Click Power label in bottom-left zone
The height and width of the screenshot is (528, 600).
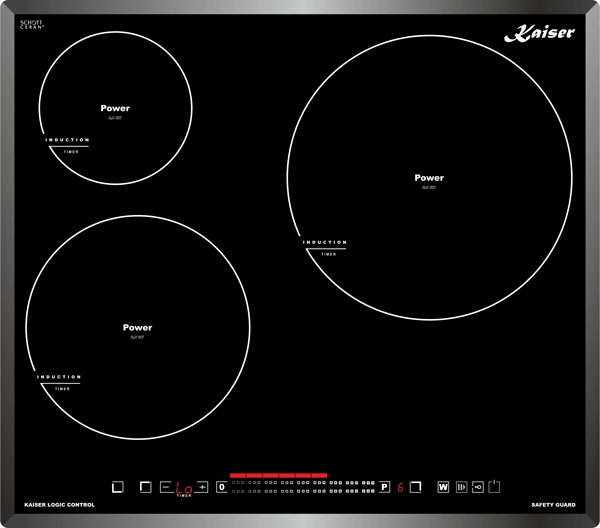pos(137,328)
